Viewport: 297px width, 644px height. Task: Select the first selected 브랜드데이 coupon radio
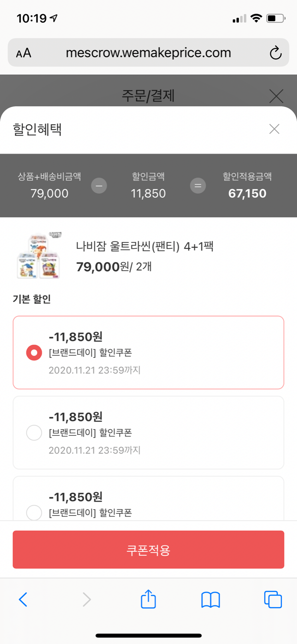click(x=34, y=353)
